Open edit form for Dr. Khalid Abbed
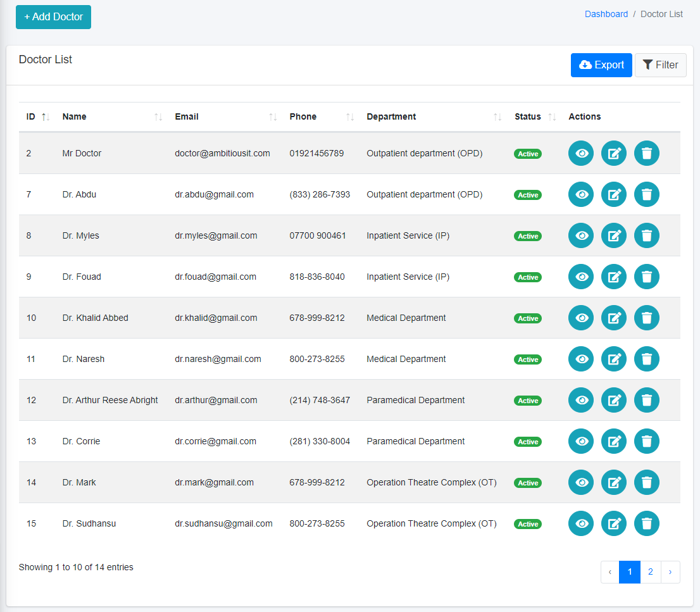Image resolution: width=700 pixels, height=612 pixels. pos(613,318)
